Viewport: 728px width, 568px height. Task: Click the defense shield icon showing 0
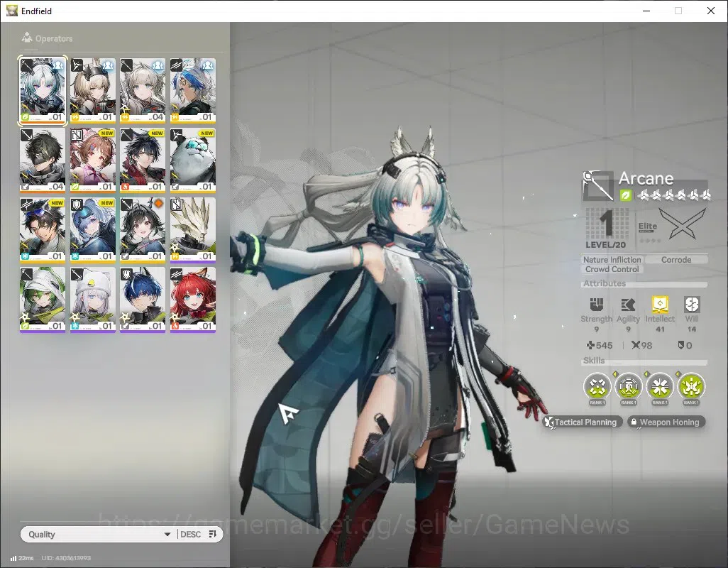click(681, 345)
